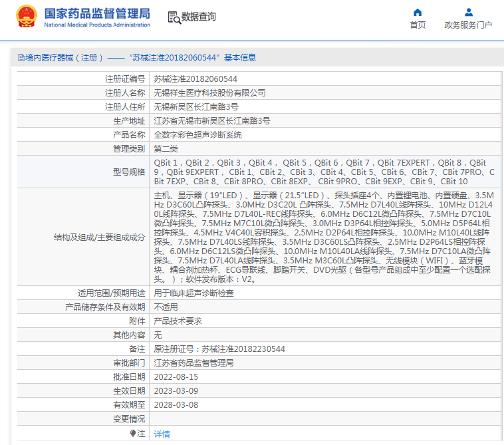This screenshot has width=504, height=445.
Task: Select 全数字彩色超声诊断系统 product name
Action: (197, 135)
